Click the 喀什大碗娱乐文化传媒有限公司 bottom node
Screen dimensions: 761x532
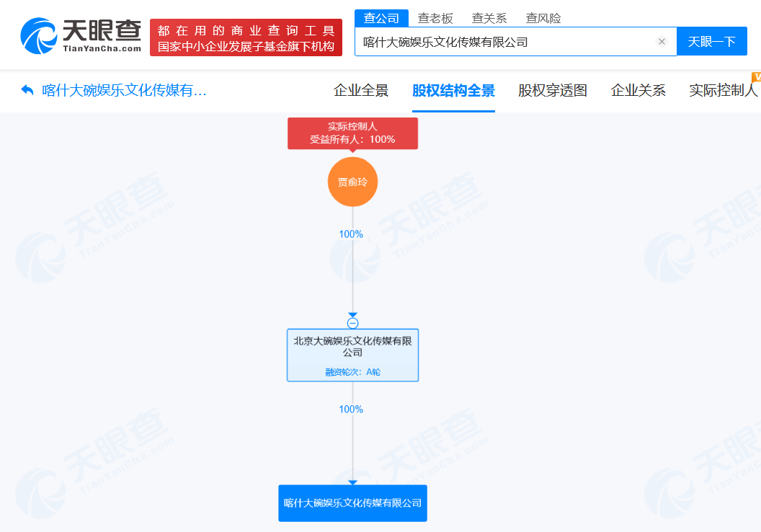click(352, 503)
